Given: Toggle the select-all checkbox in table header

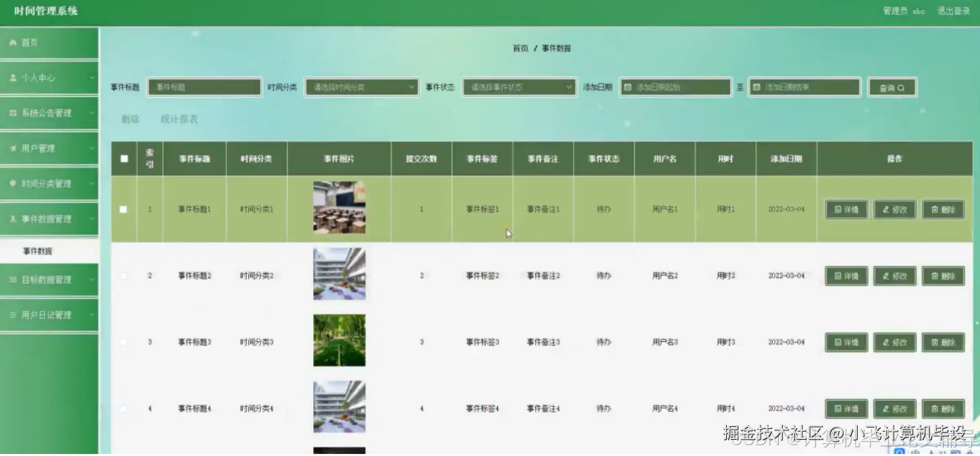Looking at the screenshot, I should click(124, 159).
